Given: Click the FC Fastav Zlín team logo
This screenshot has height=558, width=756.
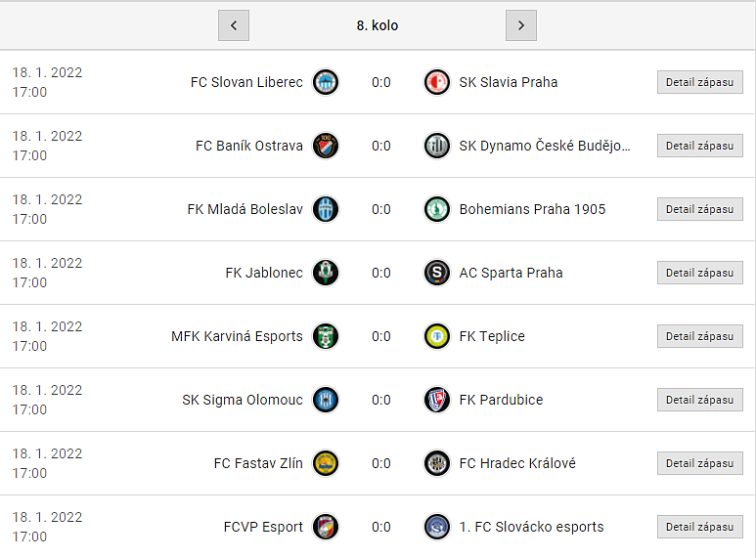Looking at the screenshot, I should coord(326,463).
